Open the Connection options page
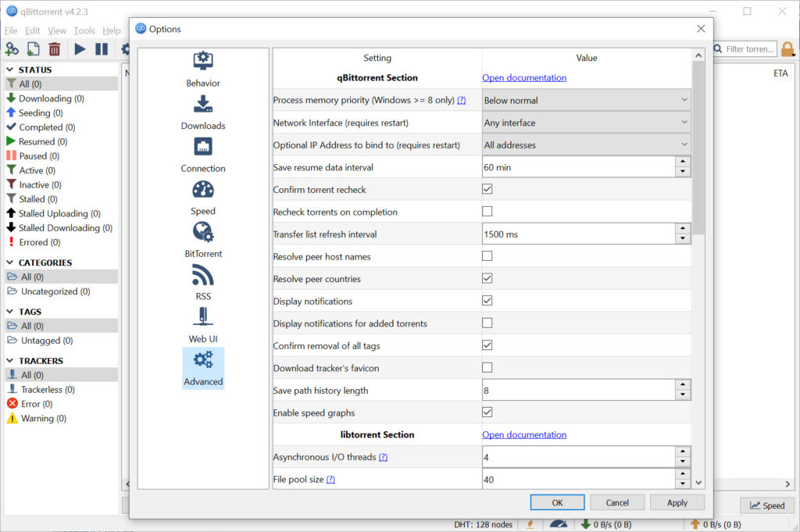 (203, 155)
